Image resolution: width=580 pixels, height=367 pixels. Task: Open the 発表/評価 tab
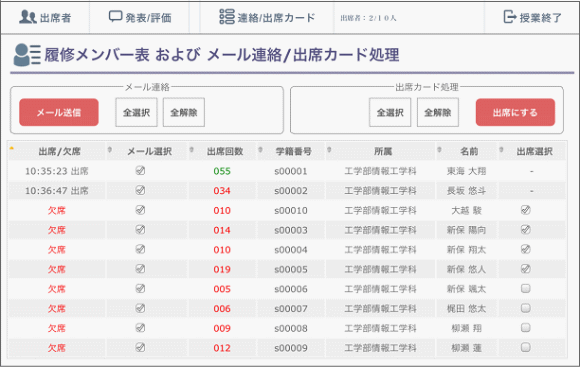[x=140, y=17]
